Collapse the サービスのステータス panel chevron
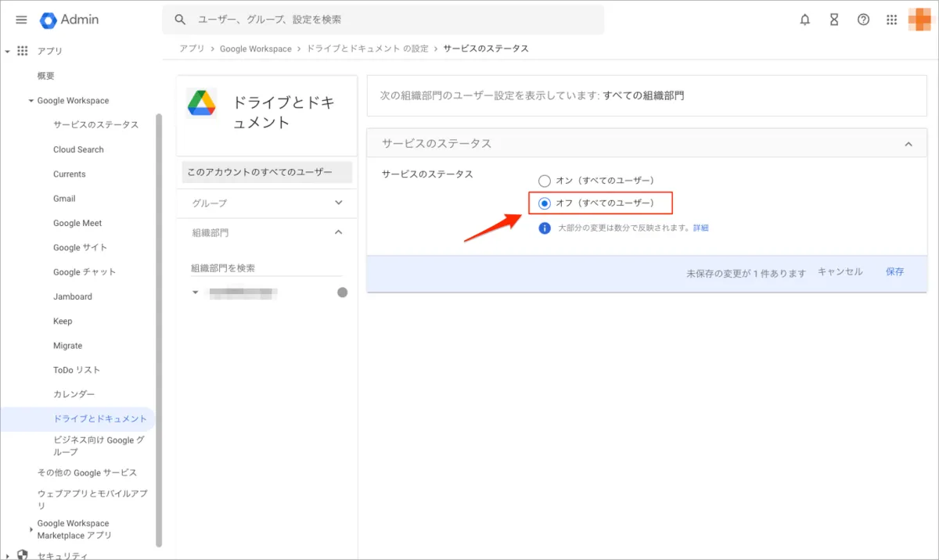Image resolution: width=939 pixels, height=560 pixels. 908,144
